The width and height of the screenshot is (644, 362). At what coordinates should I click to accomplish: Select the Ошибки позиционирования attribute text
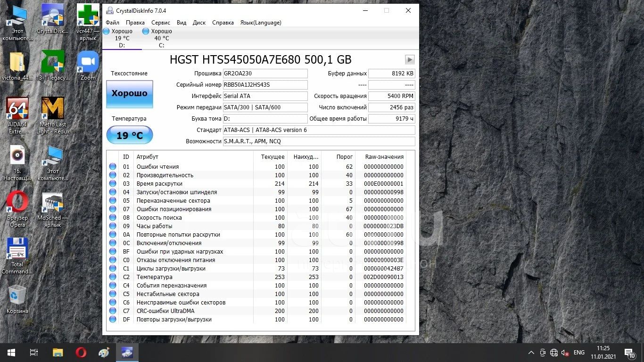[x=174, y=209]
